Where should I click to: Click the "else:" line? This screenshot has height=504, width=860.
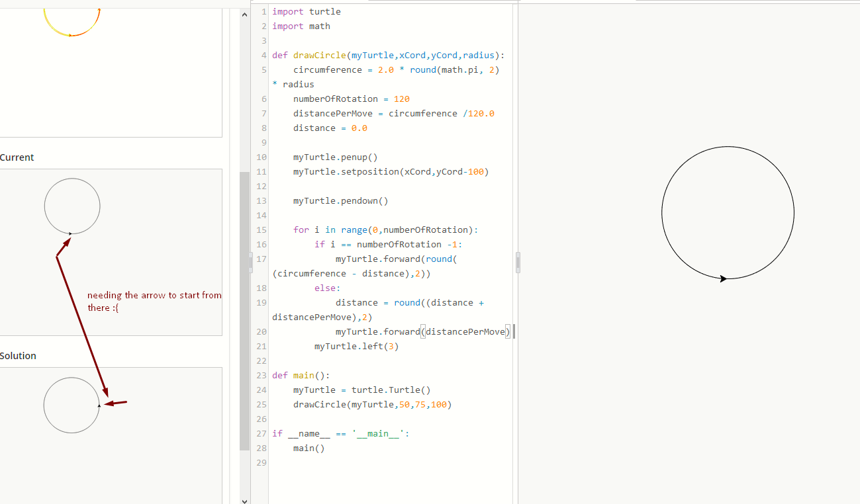[x=328, y=288]
